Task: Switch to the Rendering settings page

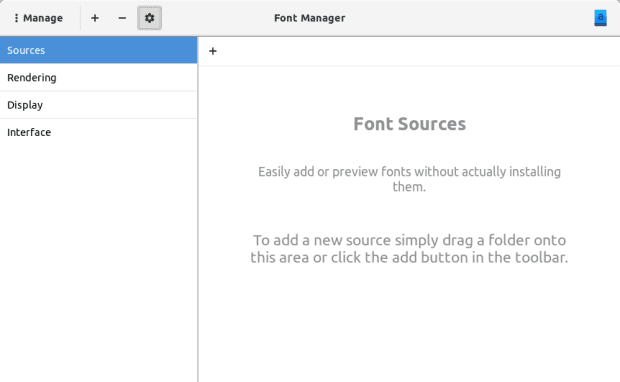Action: click(x=98, y=78)
